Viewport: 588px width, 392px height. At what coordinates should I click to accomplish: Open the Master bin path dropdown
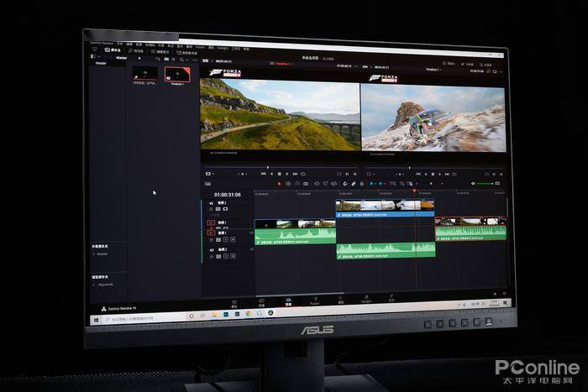122,58
